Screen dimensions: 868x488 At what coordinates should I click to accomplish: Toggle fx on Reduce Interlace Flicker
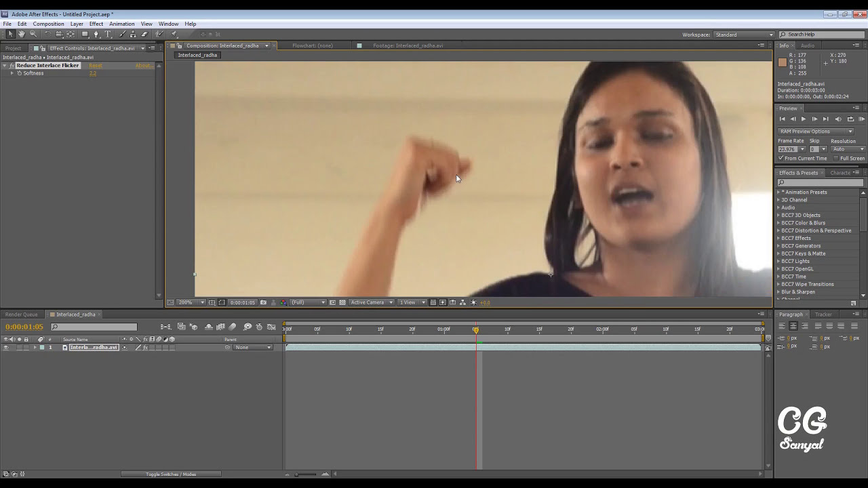point(12,66)
